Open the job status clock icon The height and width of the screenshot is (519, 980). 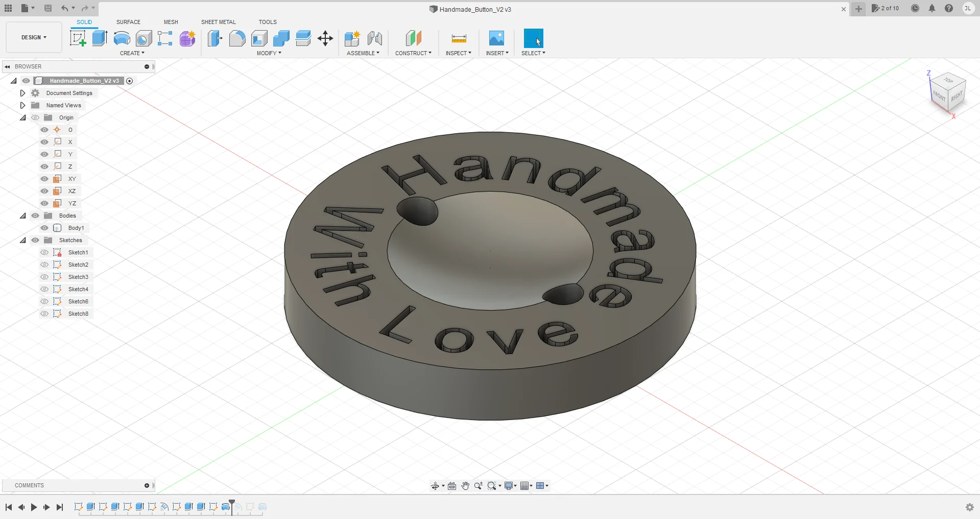[915, 8]
